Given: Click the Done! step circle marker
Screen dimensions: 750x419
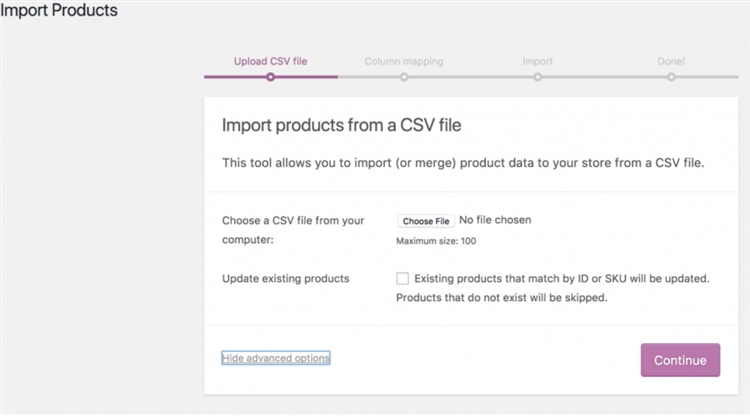Looking at the screenshot, I should (672, 76).
